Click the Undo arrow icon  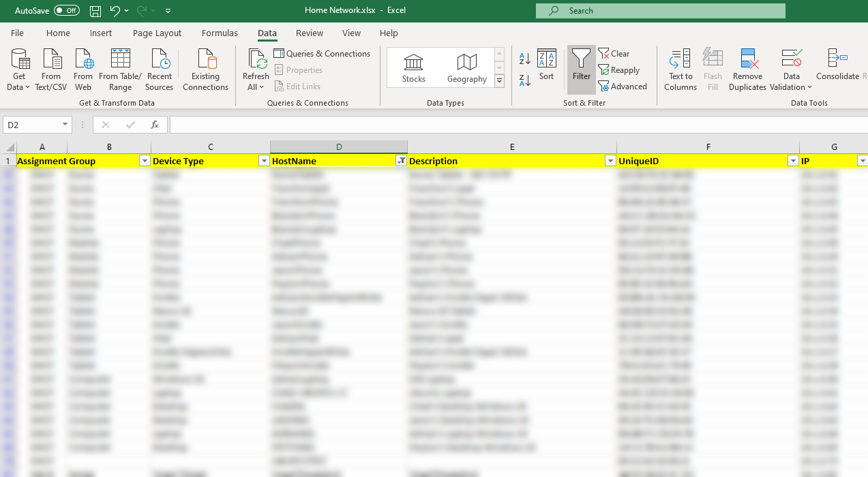point(115,11)
